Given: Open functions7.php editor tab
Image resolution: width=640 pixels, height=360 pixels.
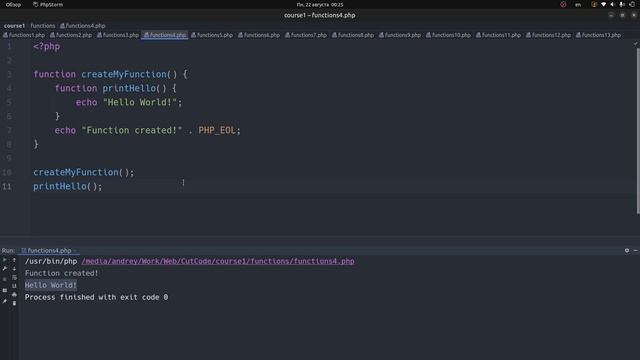Looking at the screenshot, I should coord(306,35).
